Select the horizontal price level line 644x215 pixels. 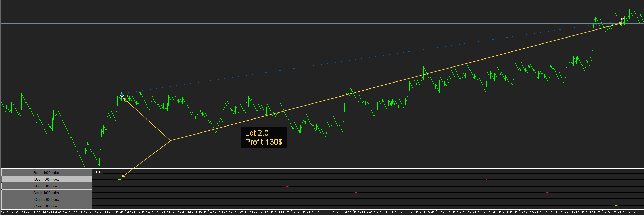tap(322, 23)
